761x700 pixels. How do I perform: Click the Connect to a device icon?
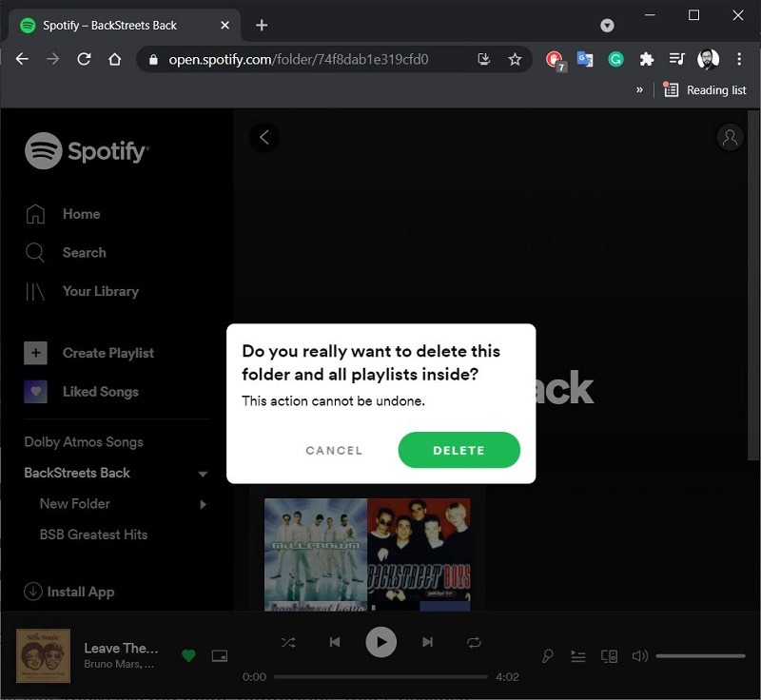609,656
